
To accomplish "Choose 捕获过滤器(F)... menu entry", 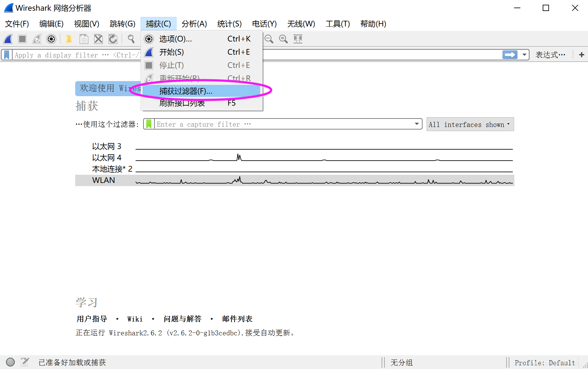I will coord(202,91).
